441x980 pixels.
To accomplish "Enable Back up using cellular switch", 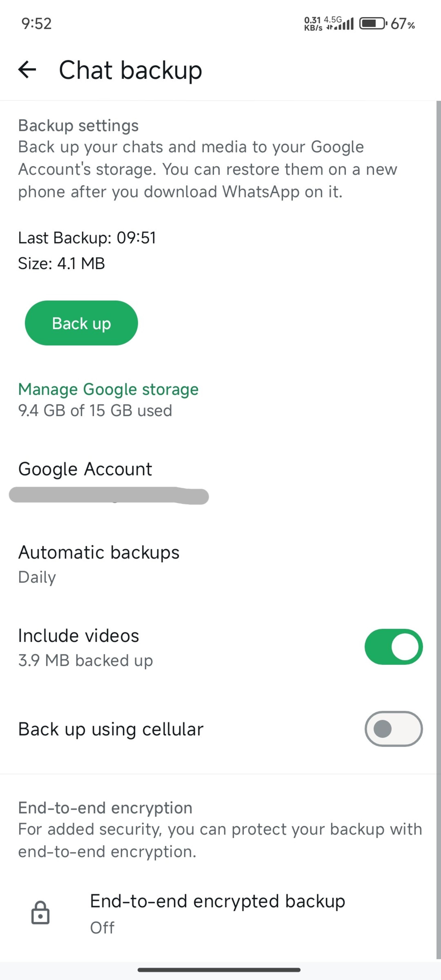I will pos(393,729).
